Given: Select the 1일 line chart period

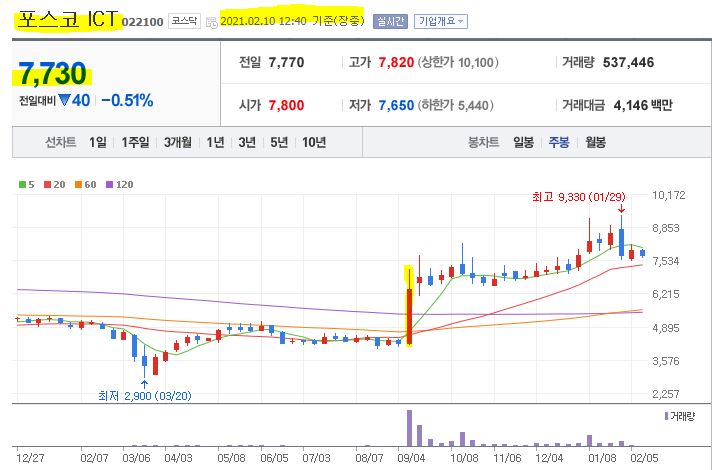Looking at the screenshot, I should 98,143.
